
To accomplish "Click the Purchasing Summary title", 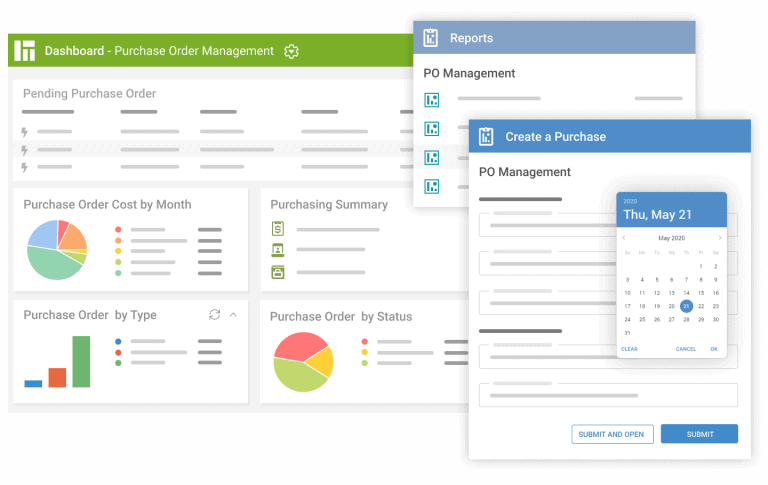I will point(329,204).
